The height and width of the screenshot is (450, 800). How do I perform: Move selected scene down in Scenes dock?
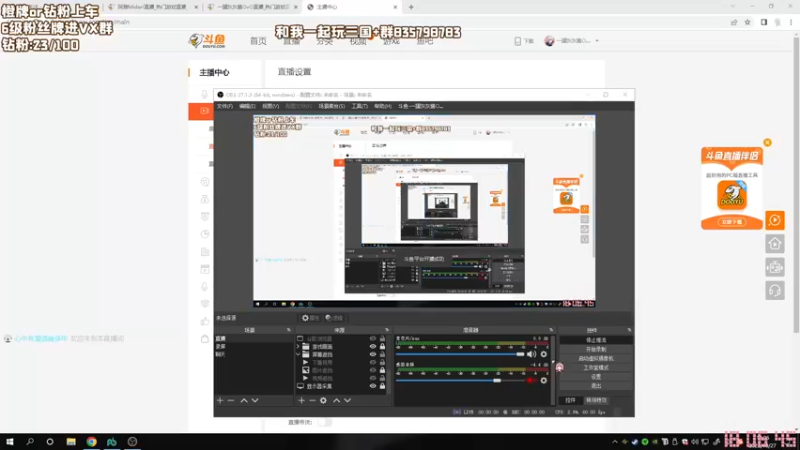[x=255, y=401]
